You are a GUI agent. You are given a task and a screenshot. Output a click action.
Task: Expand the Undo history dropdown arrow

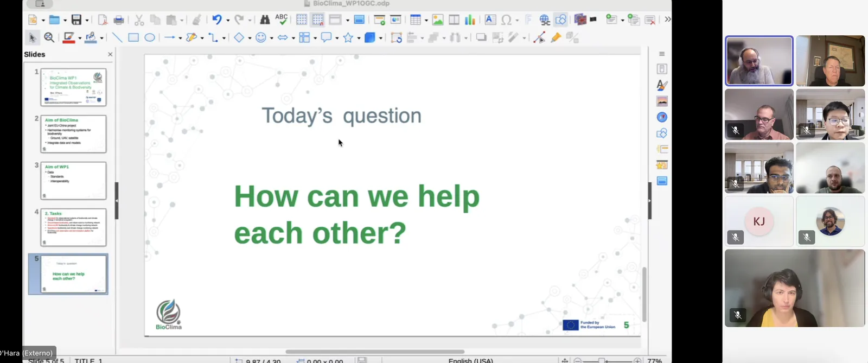(228, 21)
